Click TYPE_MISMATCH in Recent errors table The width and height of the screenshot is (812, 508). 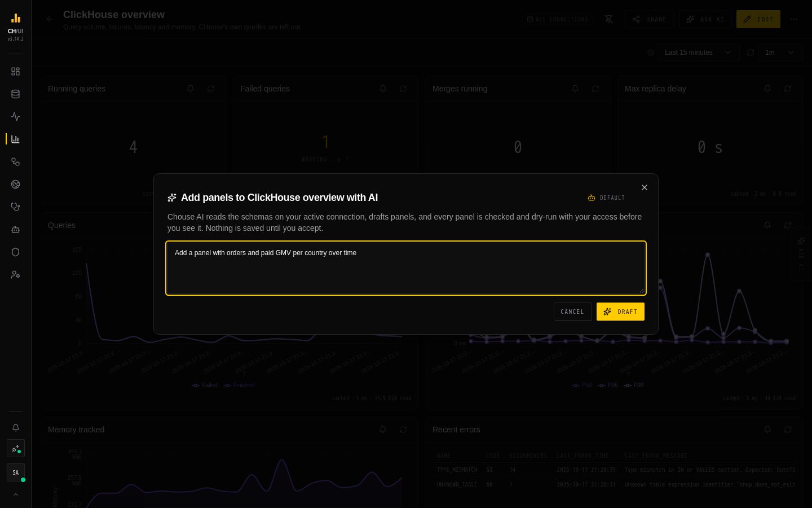pos(457,470)
